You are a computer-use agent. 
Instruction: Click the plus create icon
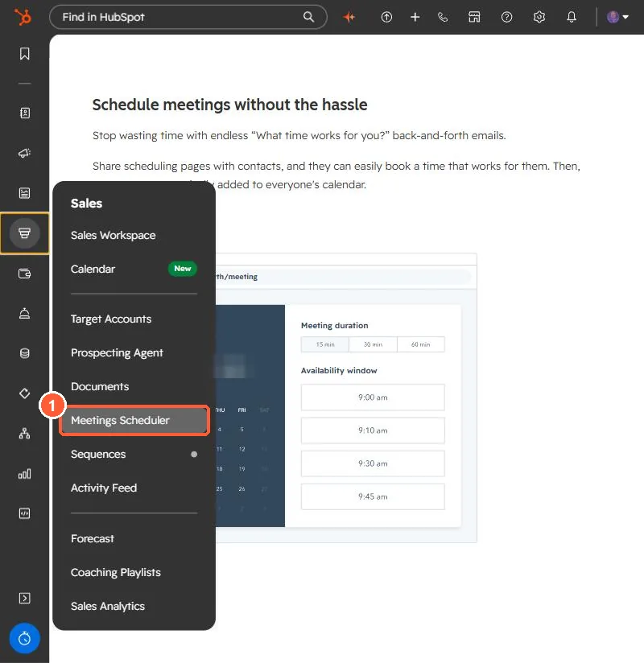point(415,17)
